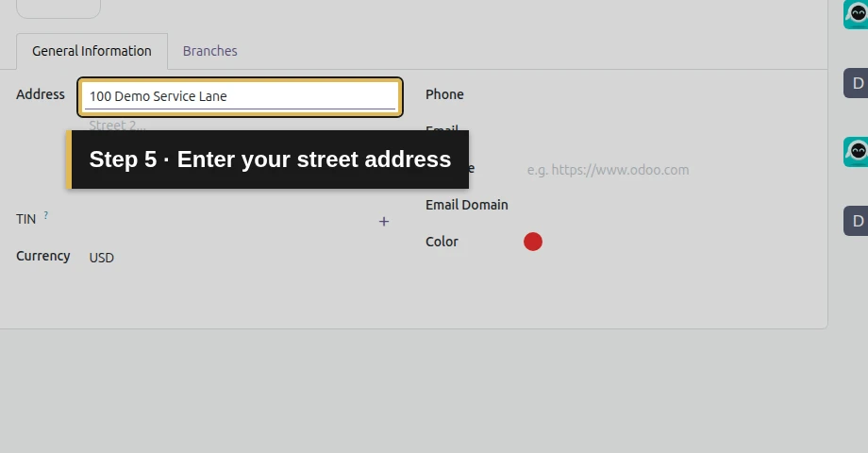Click the Phone field label
Viewport: 868px width, 453px height.
pos(444,94)
